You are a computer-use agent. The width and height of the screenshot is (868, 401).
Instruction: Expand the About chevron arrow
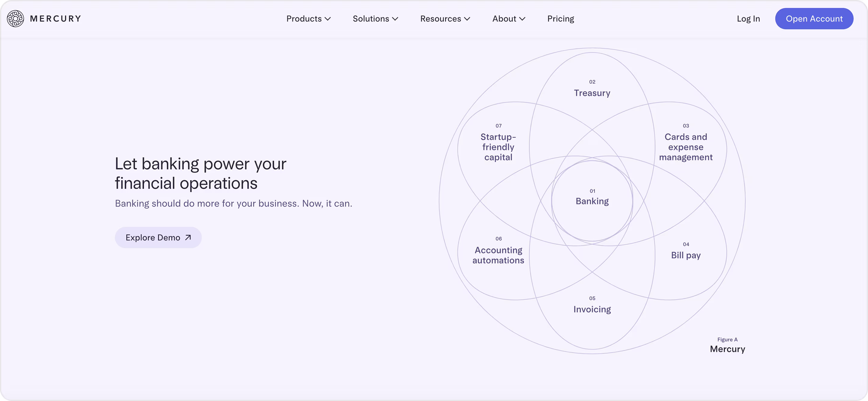pyautogui.click(x=522, y=19)
